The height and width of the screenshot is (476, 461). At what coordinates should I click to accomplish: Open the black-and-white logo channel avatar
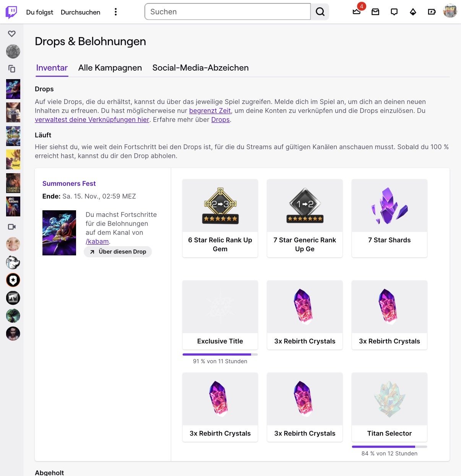point(13,298)
